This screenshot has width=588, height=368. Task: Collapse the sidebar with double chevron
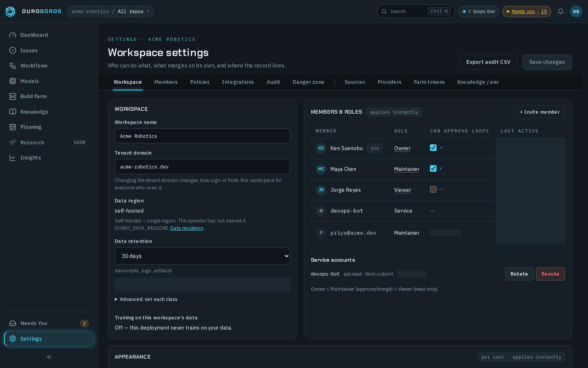pyautogui.click(x=49, y=357)
